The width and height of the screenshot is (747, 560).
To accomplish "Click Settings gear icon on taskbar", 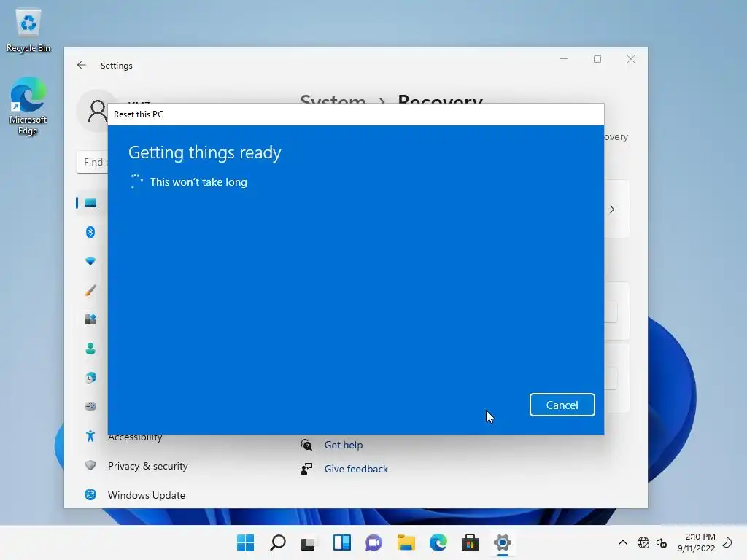I will click(x=502, y=542).
